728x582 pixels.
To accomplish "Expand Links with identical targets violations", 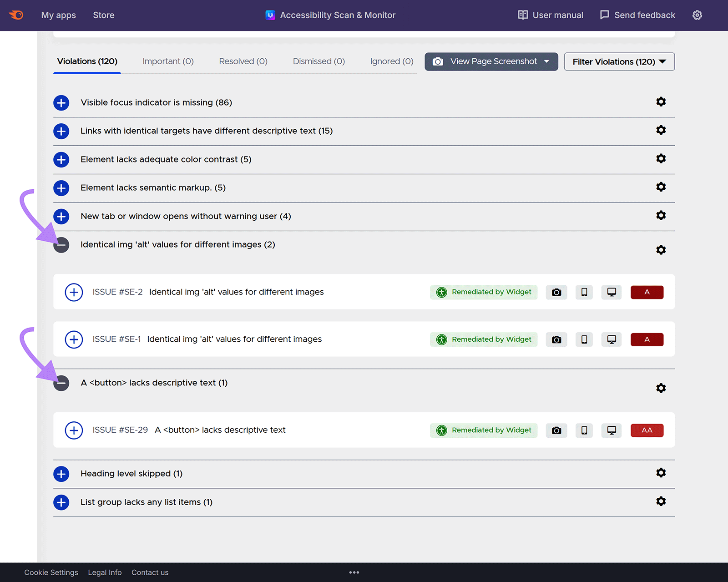I will click(61, 131).
